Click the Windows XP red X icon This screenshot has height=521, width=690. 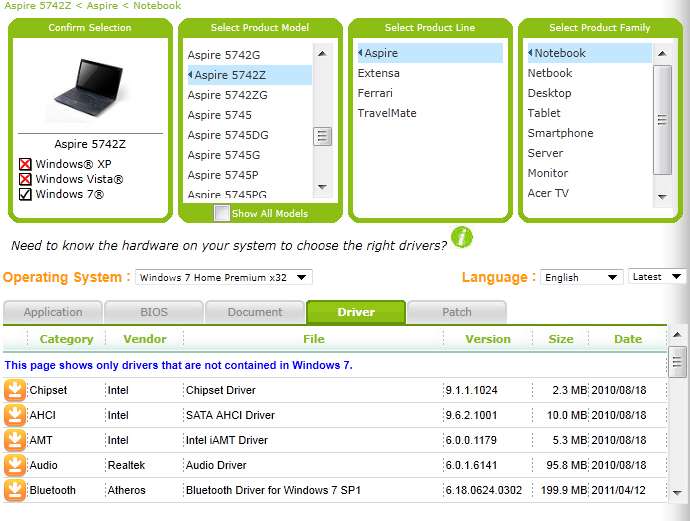[25, 164]
